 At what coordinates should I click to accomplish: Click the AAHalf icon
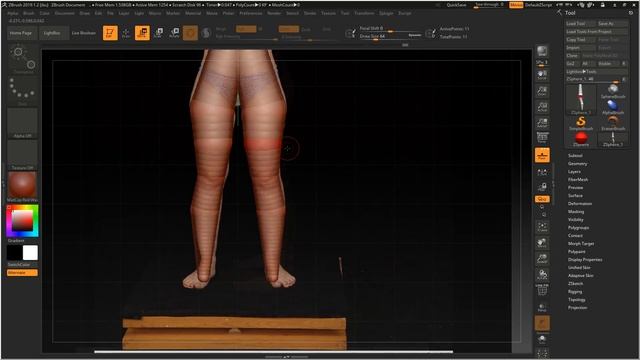pyautogui.click(x=542, y=123)
